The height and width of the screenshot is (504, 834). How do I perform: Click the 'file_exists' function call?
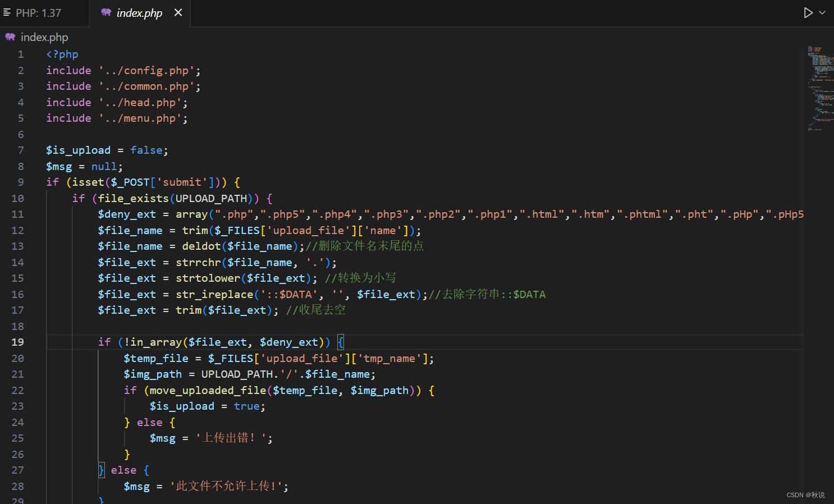(134, 199)
